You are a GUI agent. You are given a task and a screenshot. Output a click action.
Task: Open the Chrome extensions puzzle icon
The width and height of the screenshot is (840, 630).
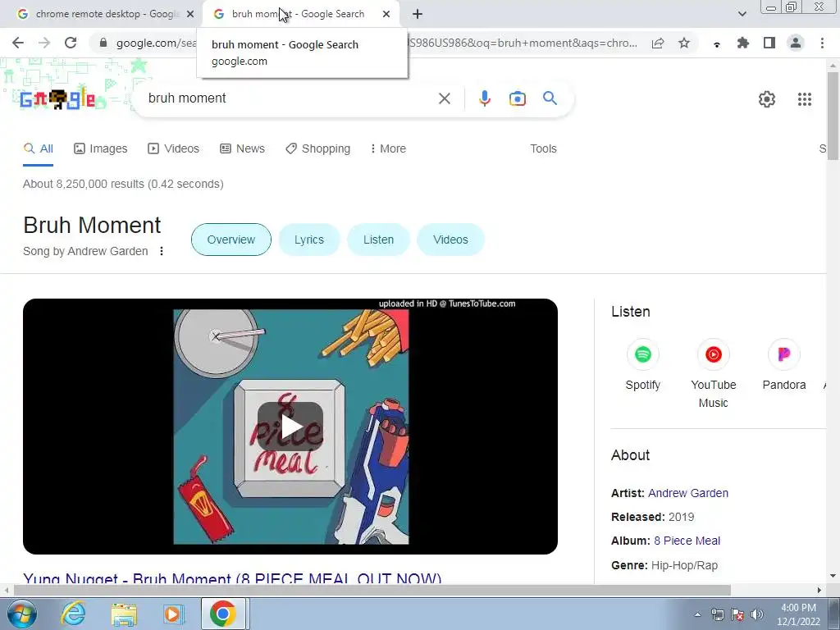(x=743, y=43)
